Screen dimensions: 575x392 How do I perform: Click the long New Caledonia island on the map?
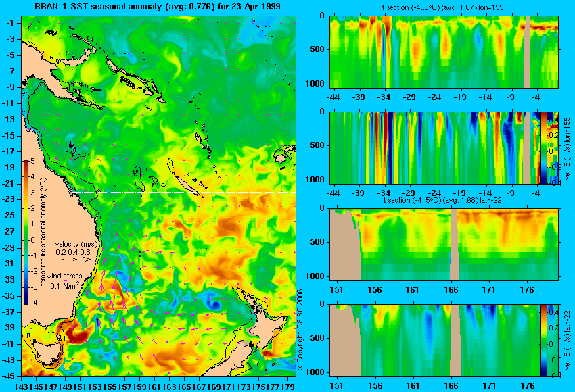pyautogui.click(x=186, y=185)
